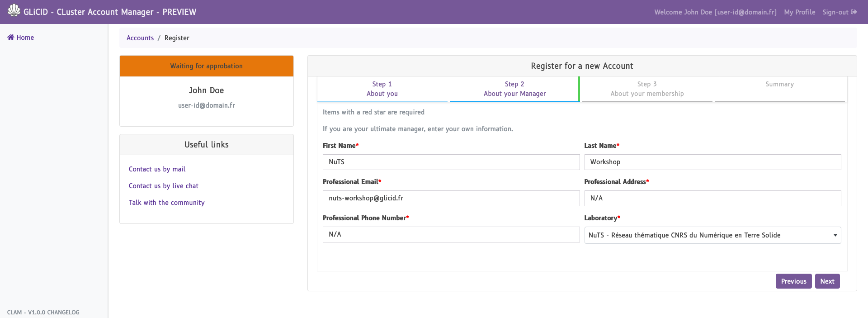Open Step 3 About your membership tab

point(646,89)
